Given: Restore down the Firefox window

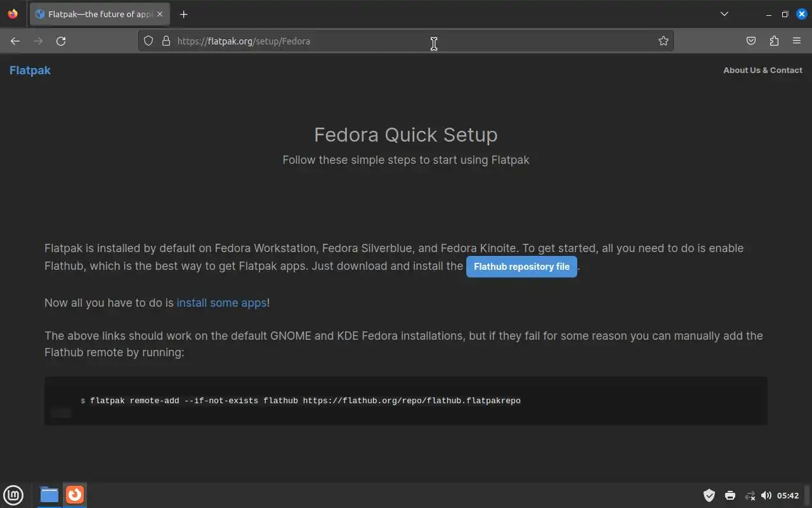Looking at the screenshot, I should tap(785, 14).
